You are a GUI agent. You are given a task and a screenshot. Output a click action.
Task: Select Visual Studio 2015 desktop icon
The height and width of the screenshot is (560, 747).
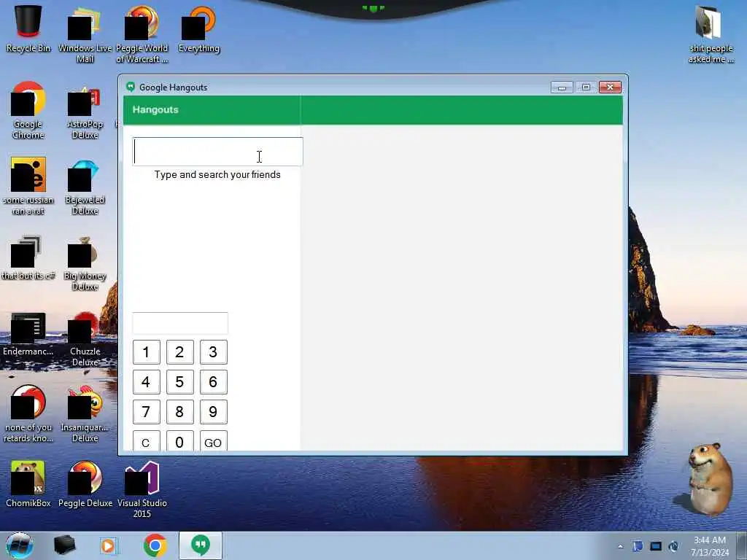[x=142, y=489]
